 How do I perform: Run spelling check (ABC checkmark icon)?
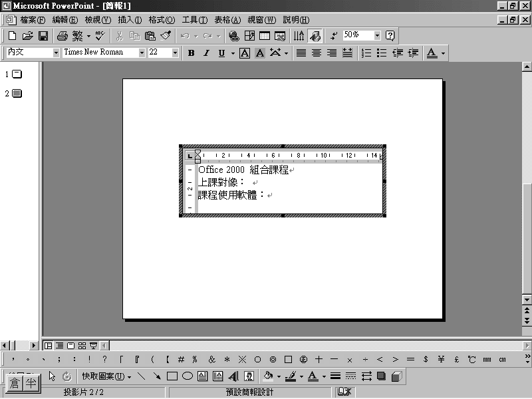[x=100, y=36]
